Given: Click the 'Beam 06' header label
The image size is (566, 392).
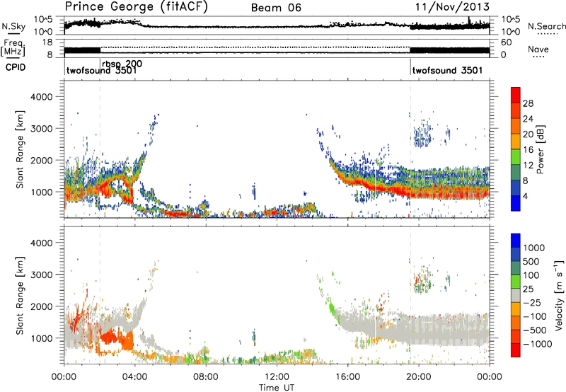Looking at the screenshot, I should click(x=276, y=8).
